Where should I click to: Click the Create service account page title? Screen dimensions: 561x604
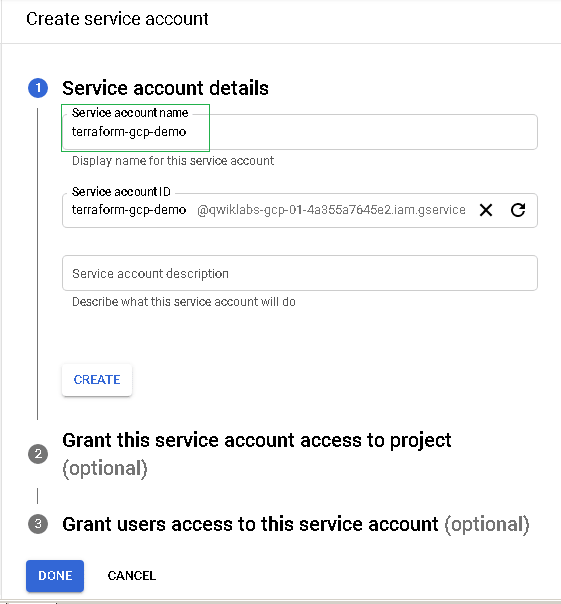click(117, 19)
